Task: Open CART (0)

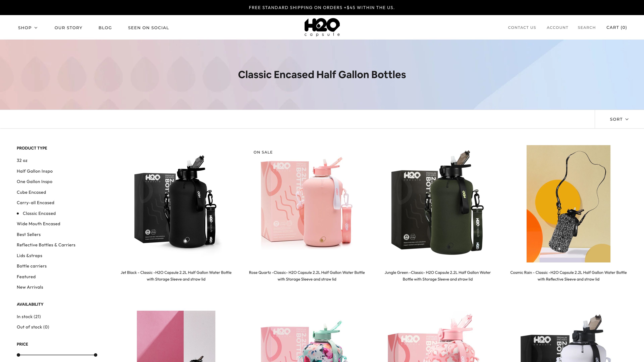Action: [616, 27]
